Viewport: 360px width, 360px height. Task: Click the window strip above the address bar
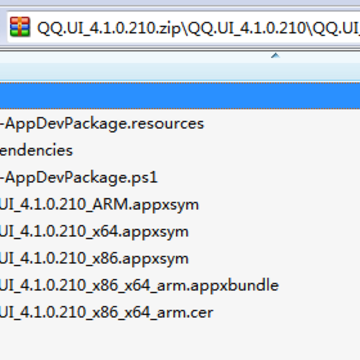click(180, 6)
